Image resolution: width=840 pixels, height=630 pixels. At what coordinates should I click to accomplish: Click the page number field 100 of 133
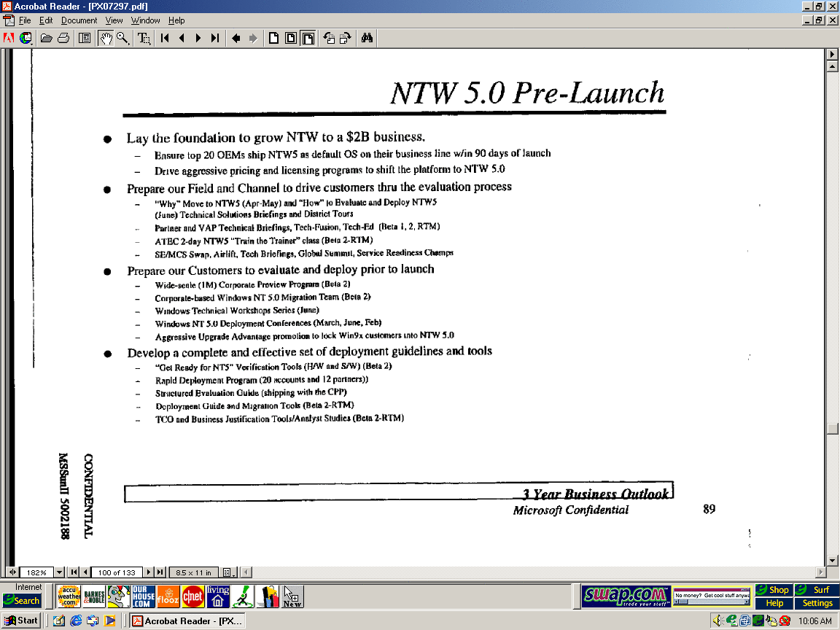(x=117, y=572)
